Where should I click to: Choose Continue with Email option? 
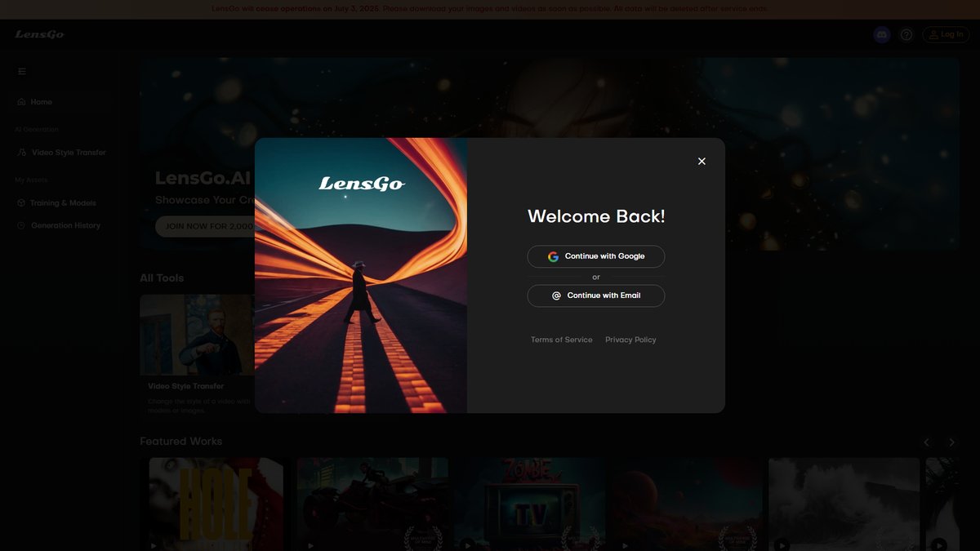596,295
